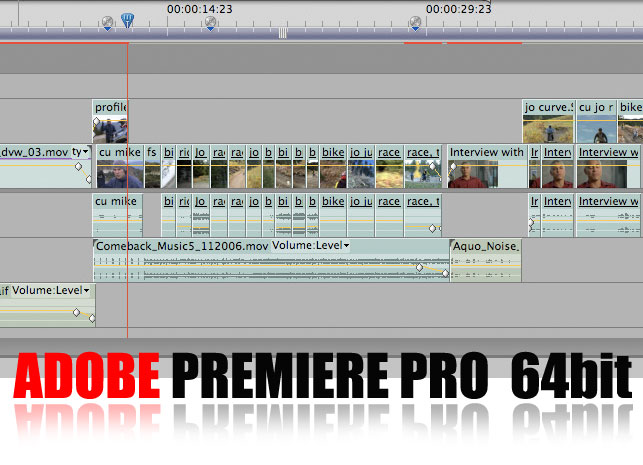Viewport: 643px width, 465px height.
Task: Open Volume:Level dropdown on the .aif clip
Action: click(x=51, y=290)
